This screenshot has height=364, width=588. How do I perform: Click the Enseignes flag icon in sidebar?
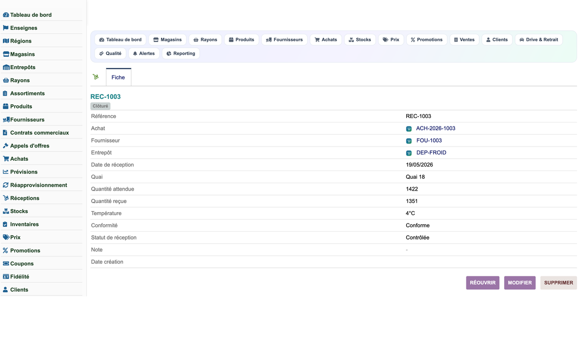tap(6, 28)
